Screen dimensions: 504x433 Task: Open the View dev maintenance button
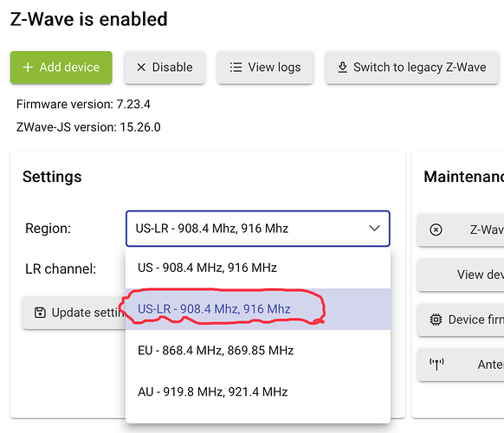(461, 275)
